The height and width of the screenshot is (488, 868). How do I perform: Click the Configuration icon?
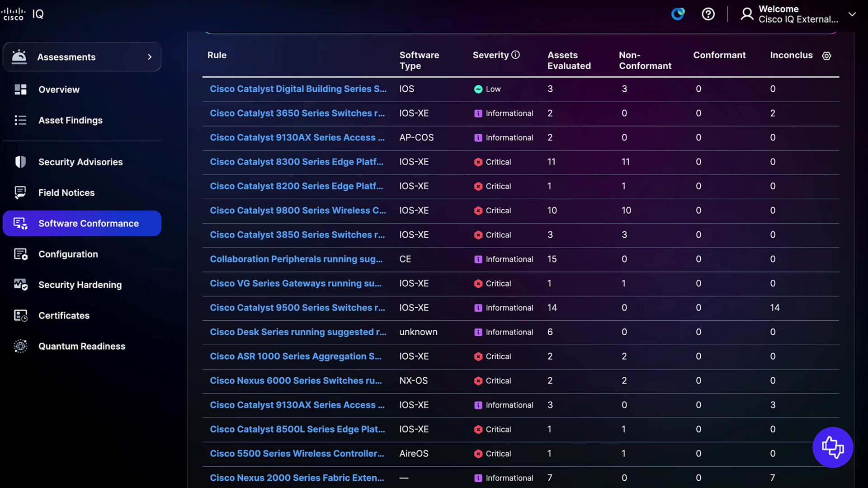21,254
